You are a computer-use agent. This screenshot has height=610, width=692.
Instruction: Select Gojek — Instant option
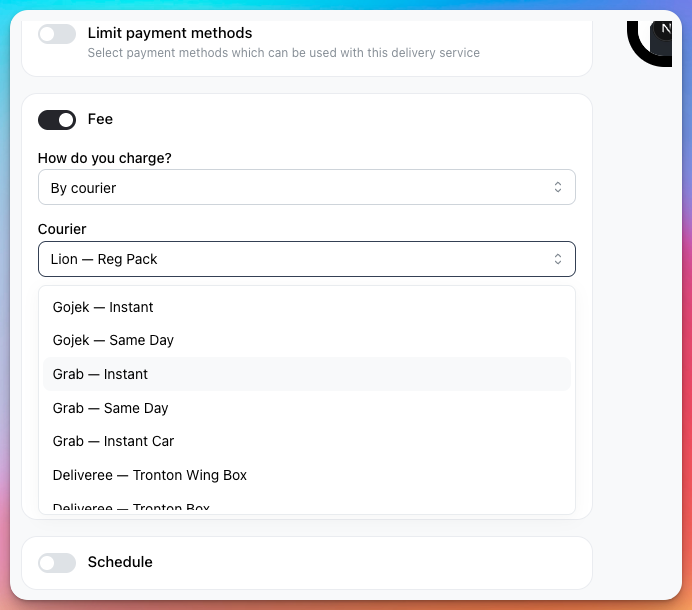pyautogui.click(x=307, y=307)
